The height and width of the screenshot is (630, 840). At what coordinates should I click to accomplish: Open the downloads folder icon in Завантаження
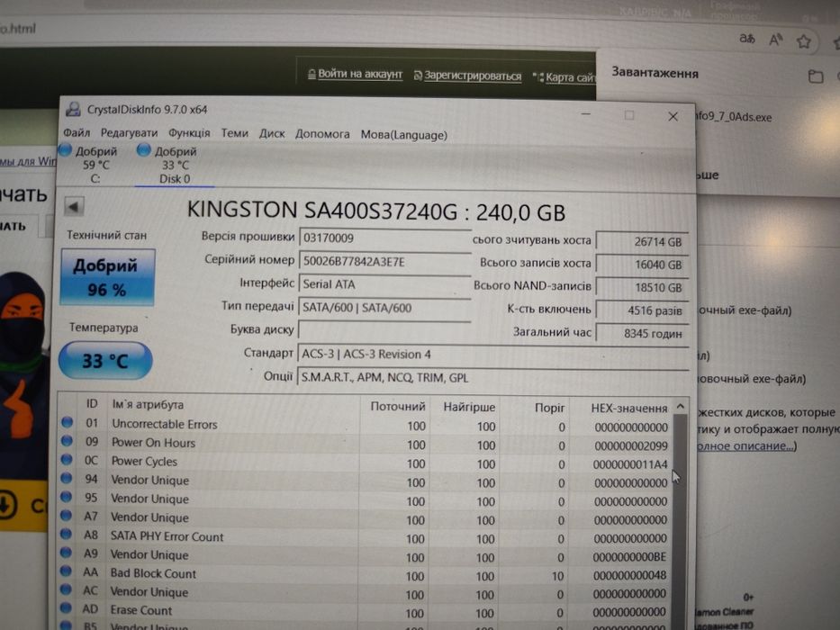(816, 76)
